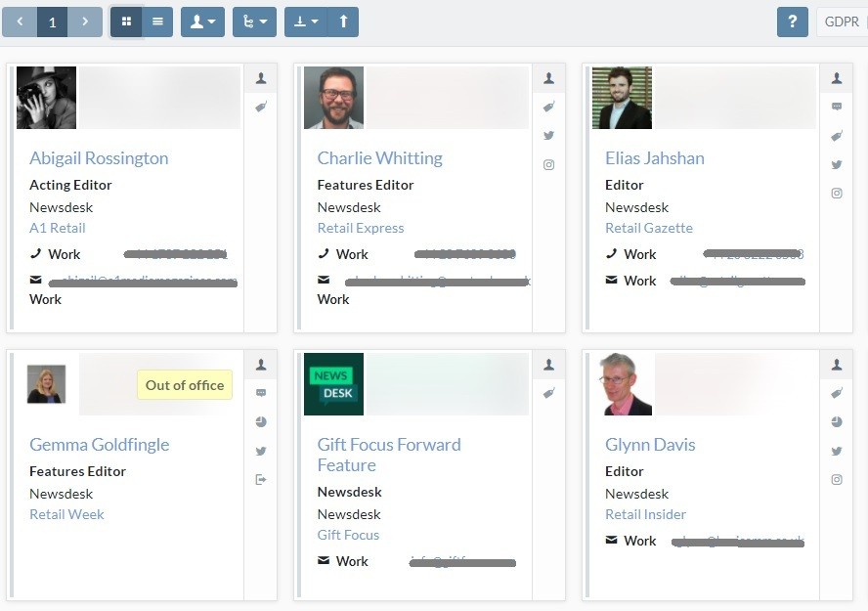The image size is (868, 611).
Task: Open help question mark button
Action: point(793,22)
